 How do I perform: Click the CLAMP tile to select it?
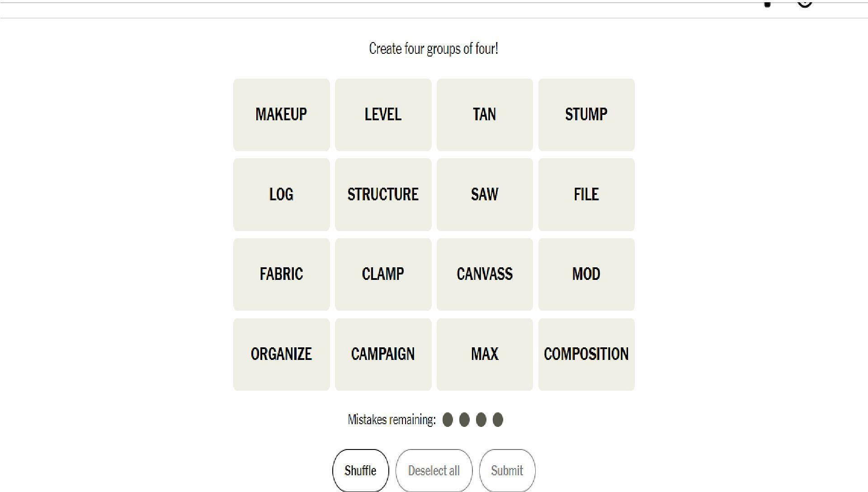(x=382, y=274)
